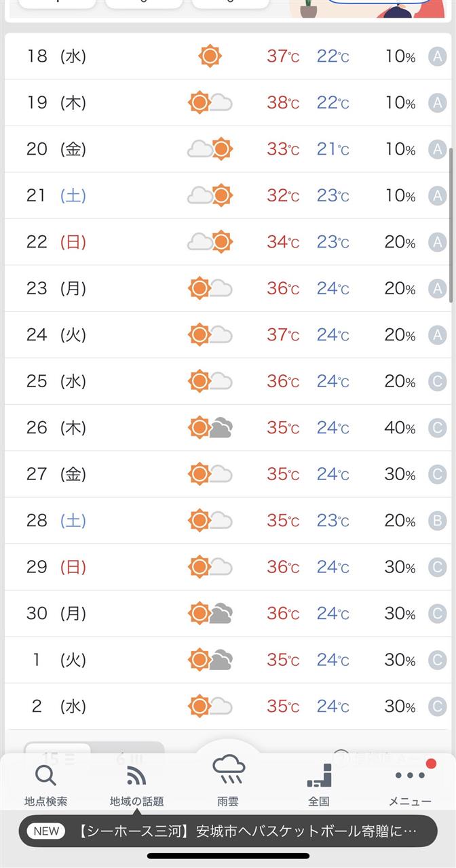Tap reliability badge C for day 26
This screenshot has width=456, height=868.
(438, 428)
